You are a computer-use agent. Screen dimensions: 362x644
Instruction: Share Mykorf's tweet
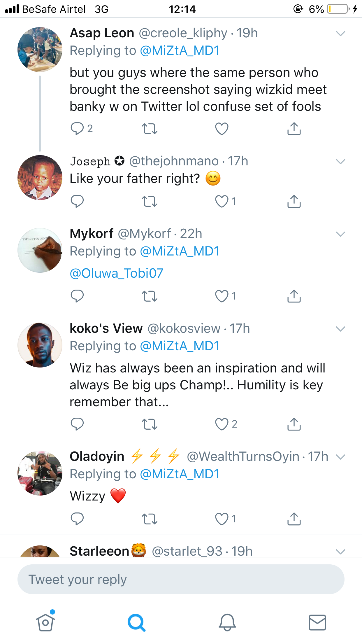tap(294, 296)
